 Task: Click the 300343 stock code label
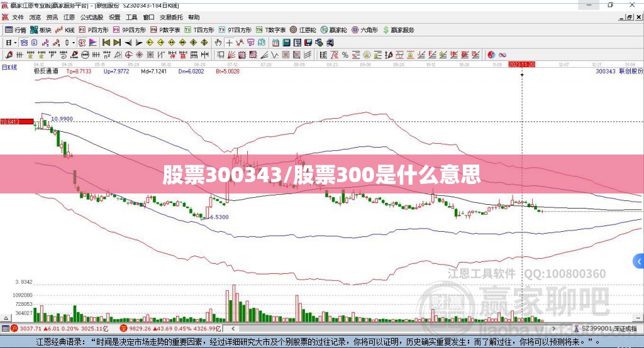coord(606,71)
